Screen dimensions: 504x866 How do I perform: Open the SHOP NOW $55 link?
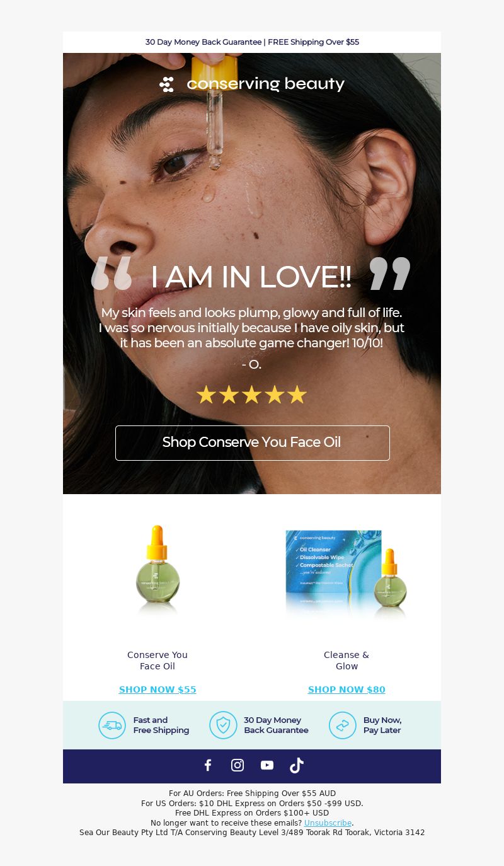[157, 690]
